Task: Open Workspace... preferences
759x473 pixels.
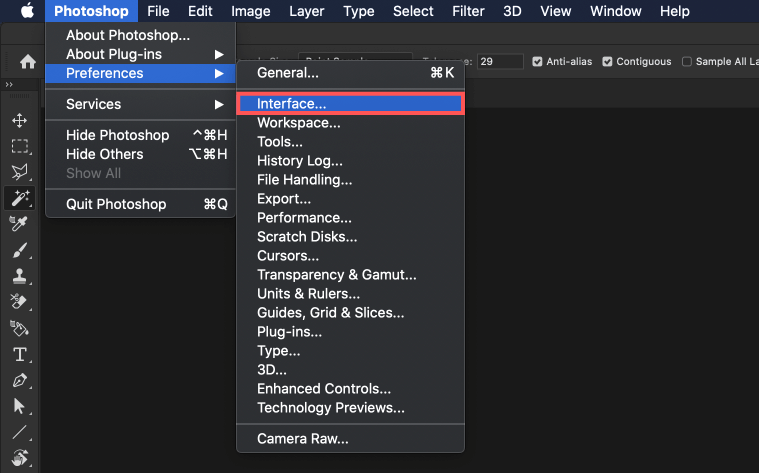Action: coord(350,123)
